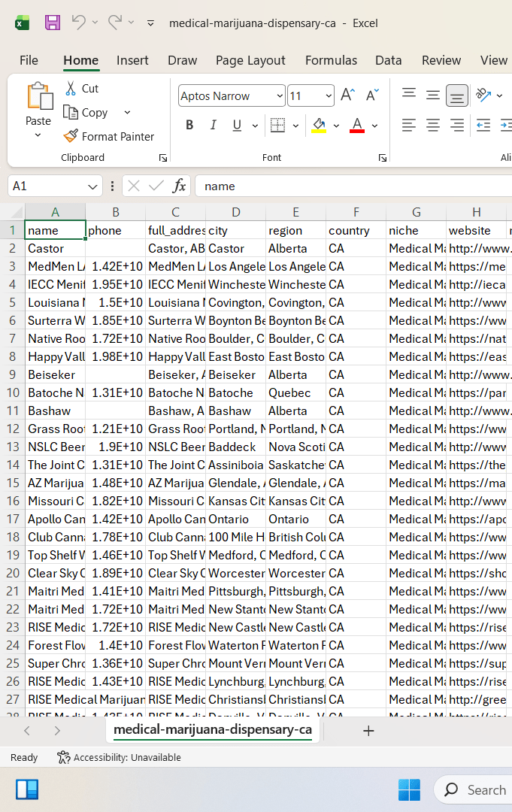Click taskbar Search box
Screen dimensions: 512x812
474,789
